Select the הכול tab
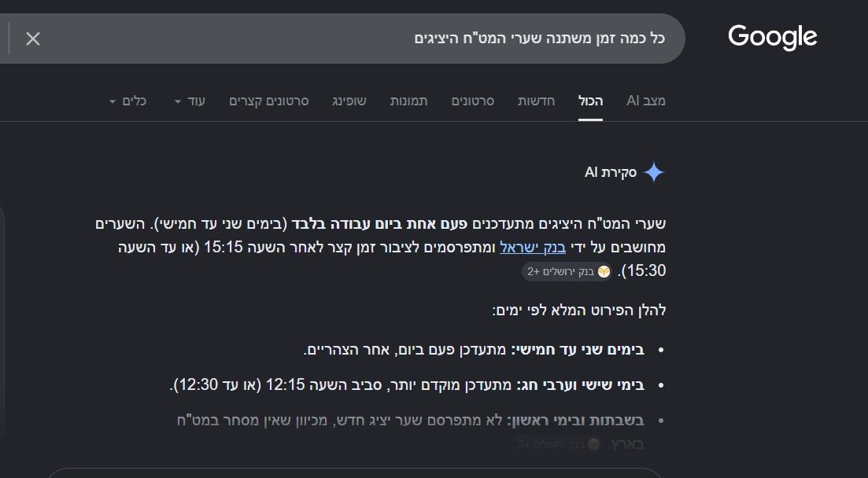Image resolution: width=868 pixels, height=478 pixels. (591, 101)
